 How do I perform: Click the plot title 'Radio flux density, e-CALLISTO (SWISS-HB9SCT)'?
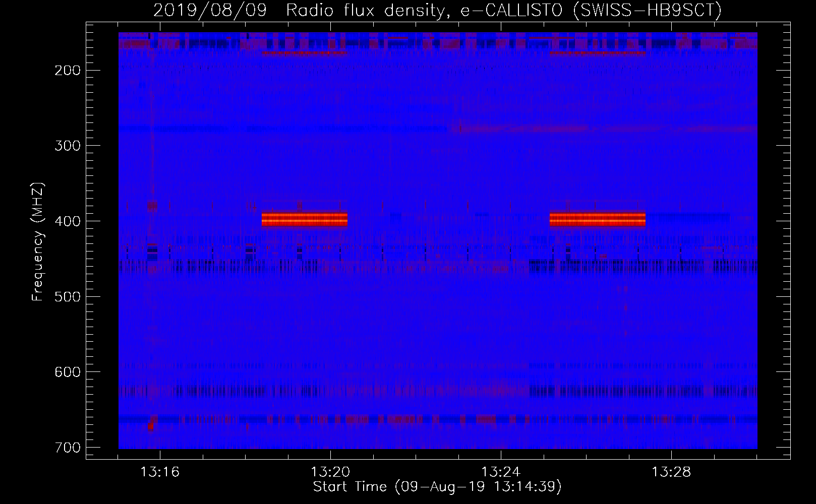(x=504, y=10)
